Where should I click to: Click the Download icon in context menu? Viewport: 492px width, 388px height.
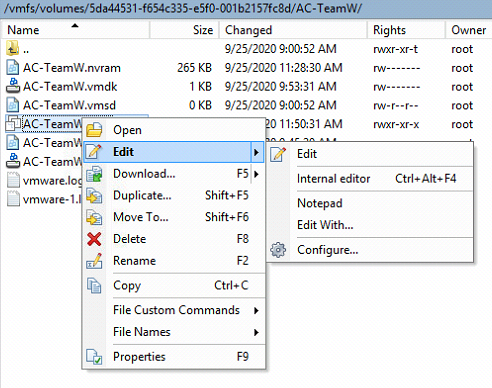[x=94, y=174]
